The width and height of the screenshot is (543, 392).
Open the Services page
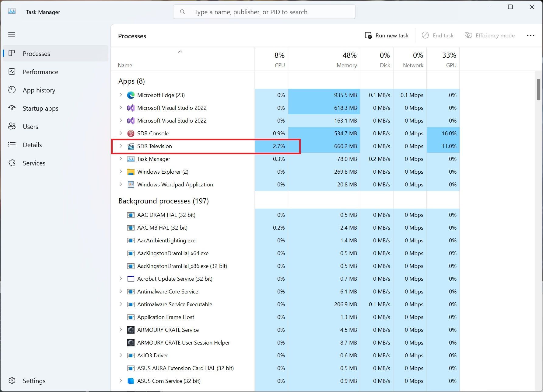coord(56,163)
